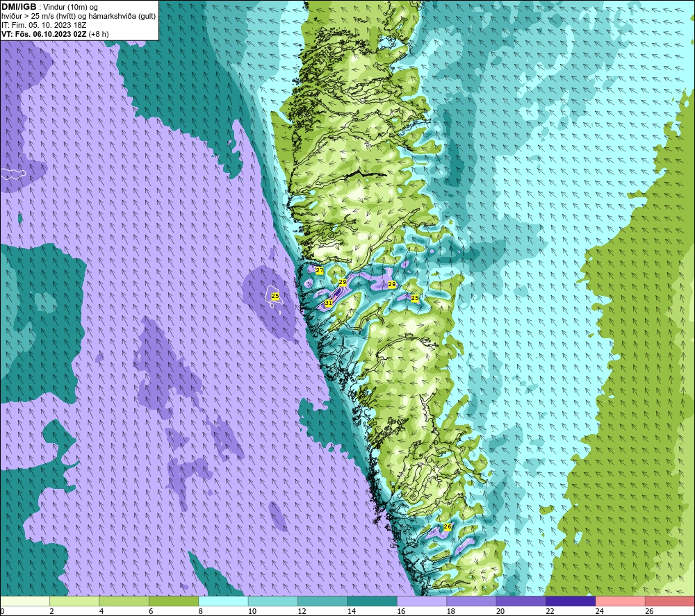Select the 10–12 m/s turquoise swatch
Image resolution: width=695 pixels, height=616 pixels.
coord(273,601)
